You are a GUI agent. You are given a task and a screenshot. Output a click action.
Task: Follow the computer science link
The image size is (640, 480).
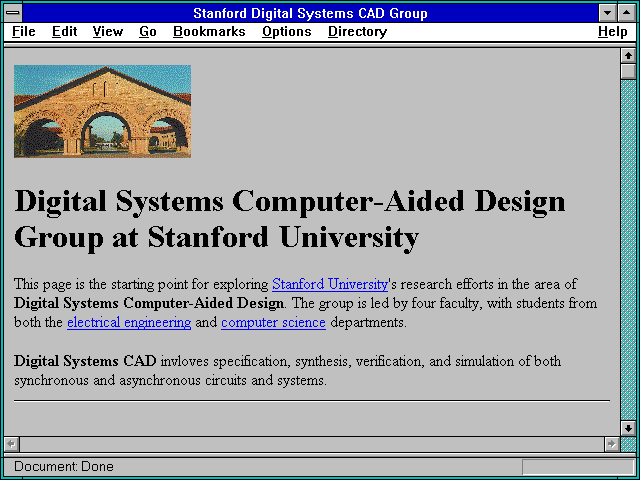point(273,322)
